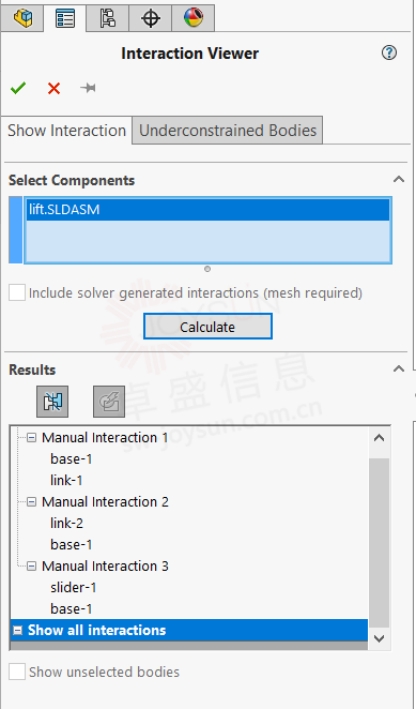Collapse Manual Interaction 3 tree node
417x709 pixels.
pyautogui.click(x=31, y=566)
